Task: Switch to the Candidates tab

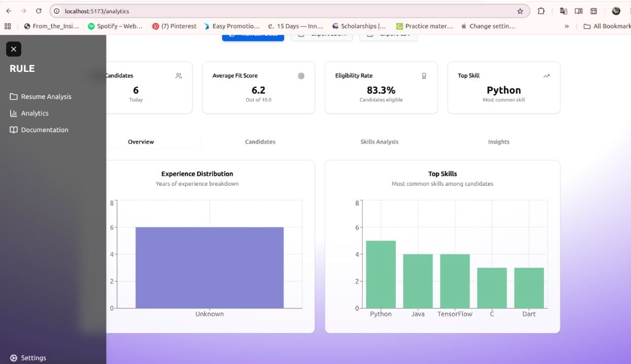Action: pyautogui.click(x=260, y=142)
